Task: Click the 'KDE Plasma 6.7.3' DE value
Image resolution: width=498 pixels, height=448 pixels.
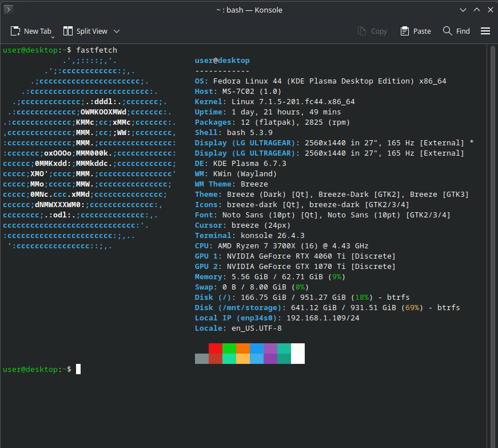Action: 250,164
